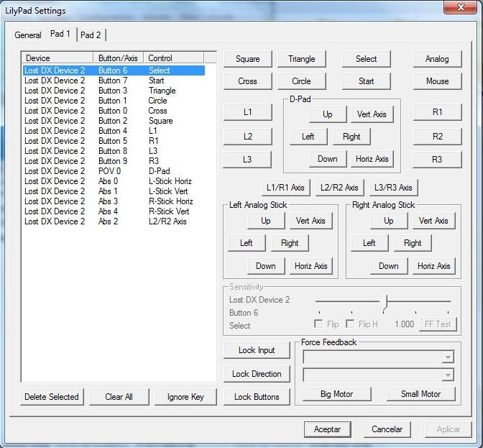Screen dimensions: 483x448
Task: Select the Abs 0 L-Stick Horiz row
Action: click(114, 181)
